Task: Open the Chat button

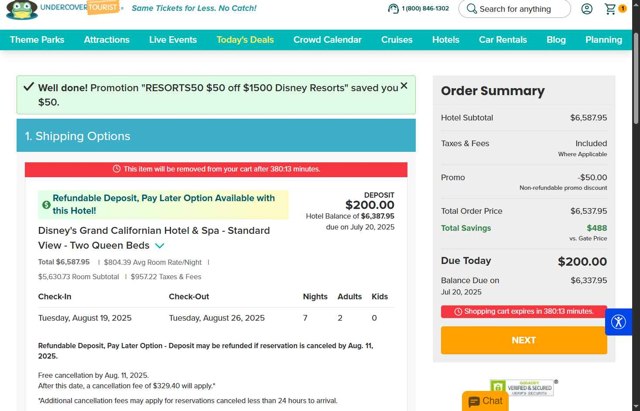Action: [x=485, y=401]
